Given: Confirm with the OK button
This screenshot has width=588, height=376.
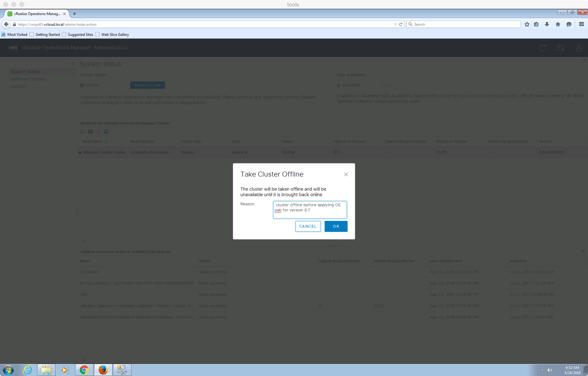Looking at the screenshot, I should click(x=336, y=226).
